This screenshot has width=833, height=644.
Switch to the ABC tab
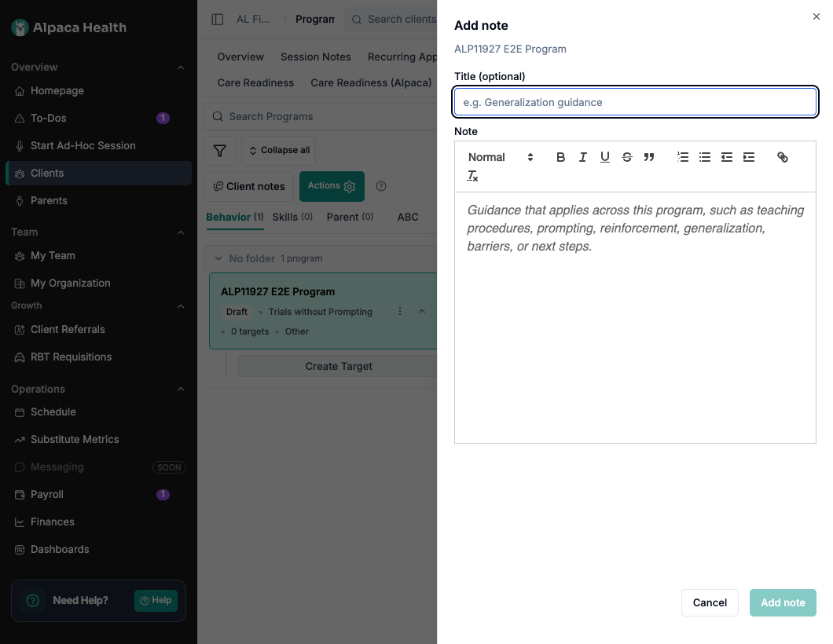tap(408, 217)
